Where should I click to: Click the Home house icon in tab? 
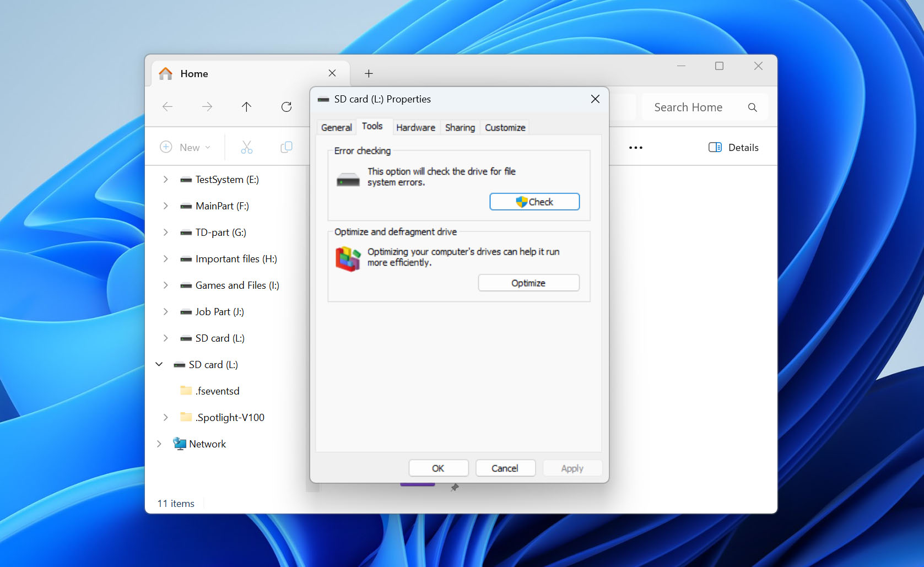point(166,73)
